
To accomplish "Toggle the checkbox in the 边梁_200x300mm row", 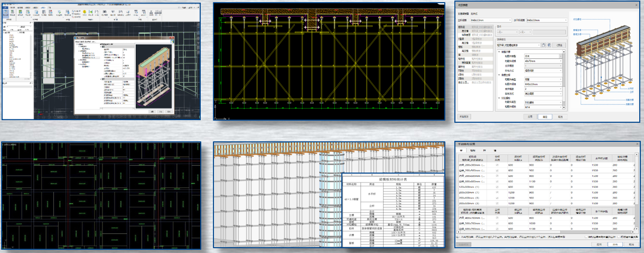I will pos(496,166).
